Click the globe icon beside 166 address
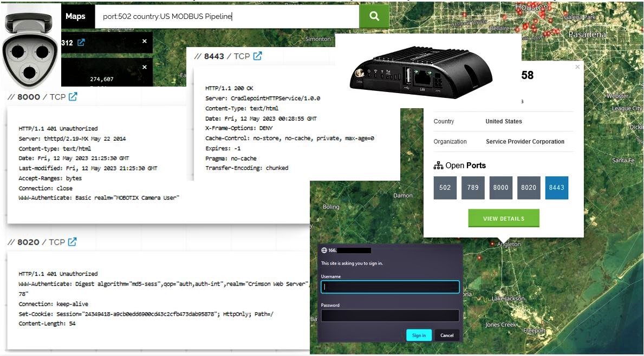 tap(324, 250)
